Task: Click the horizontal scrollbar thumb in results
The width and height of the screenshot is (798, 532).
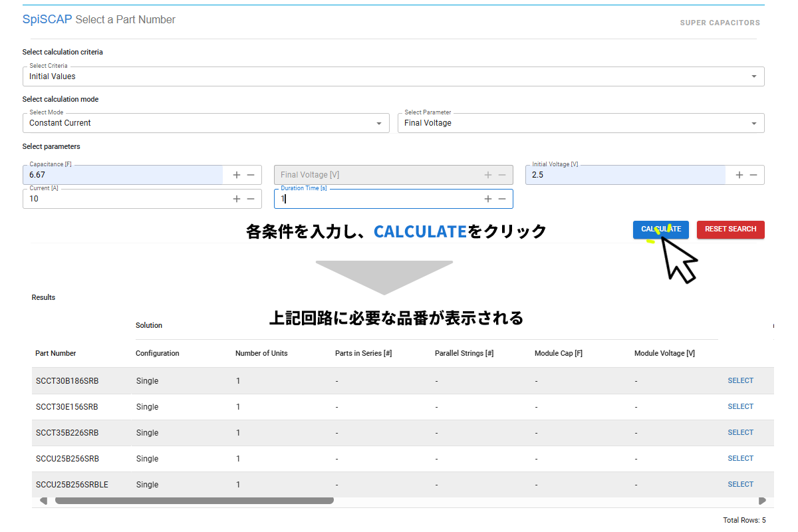Action: [194, 501]
